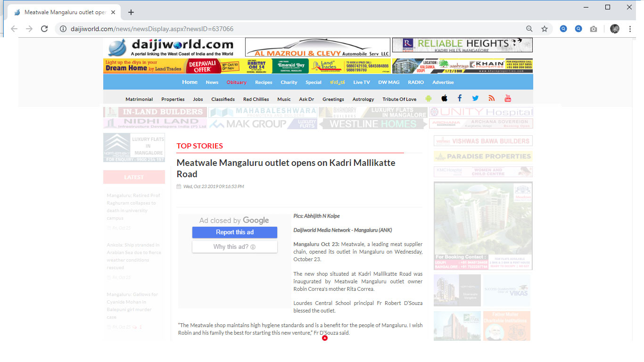Open the Properties link
644x362 pixels.
click(x=173, y=99)
